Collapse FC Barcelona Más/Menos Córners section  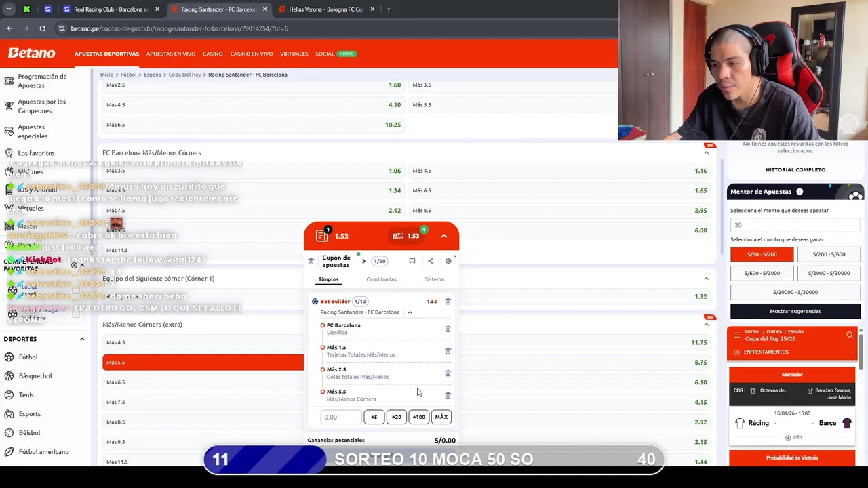click(x=706, y=153)
